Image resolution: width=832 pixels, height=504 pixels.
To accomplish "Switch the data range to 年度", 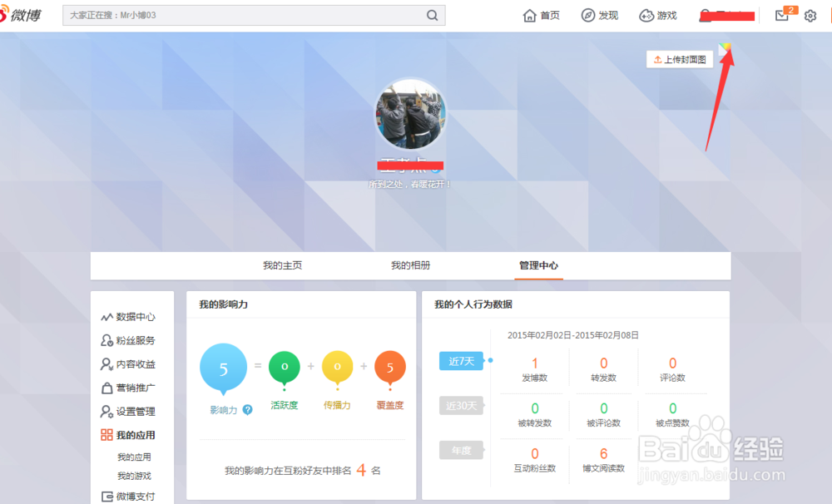I will click(461, 450).
